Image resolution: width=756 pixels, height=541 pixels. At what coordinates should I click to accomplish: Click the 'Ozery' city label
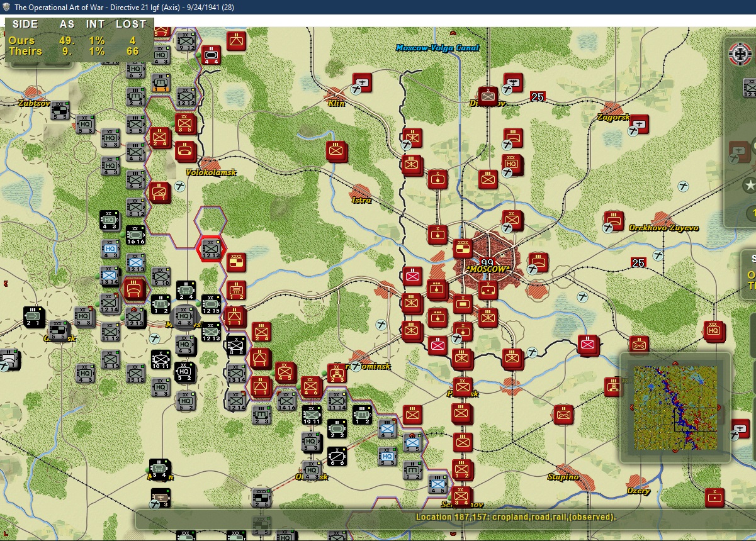[638, 491]
